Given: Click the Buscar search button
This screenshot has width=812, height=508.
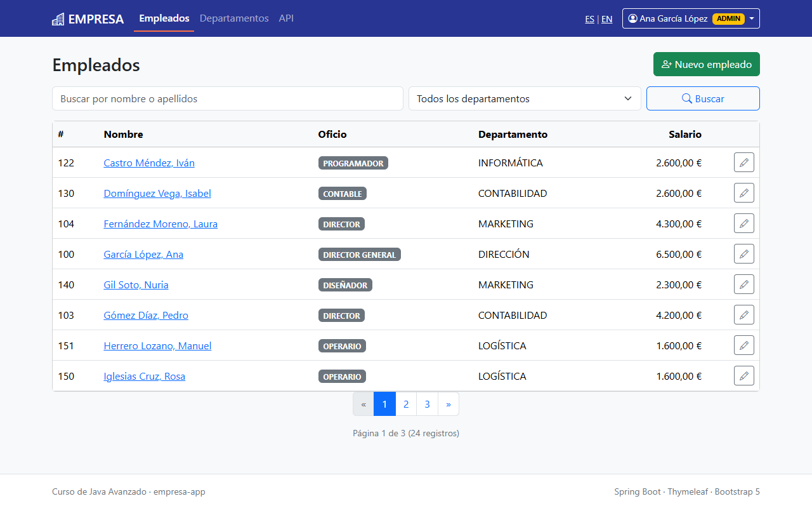Looking at the screenshot, I should (703, 98).
